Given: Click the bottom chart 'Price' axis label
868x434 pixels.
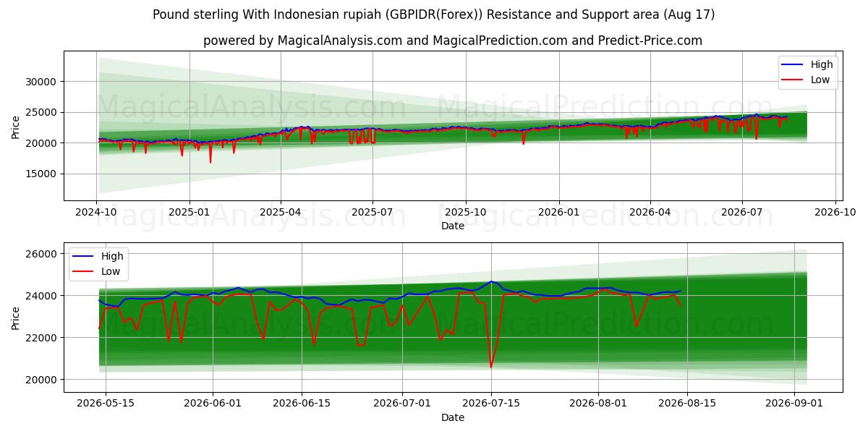Looking at the screenshot, I should pyautogui.click(x=16, y=317).
